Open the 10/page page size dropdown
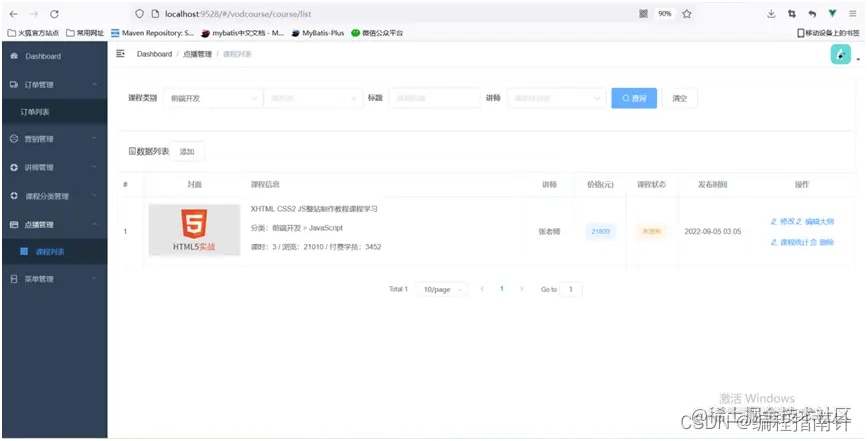The height and width of the screenshot is (441, 867). pos(442,289)
